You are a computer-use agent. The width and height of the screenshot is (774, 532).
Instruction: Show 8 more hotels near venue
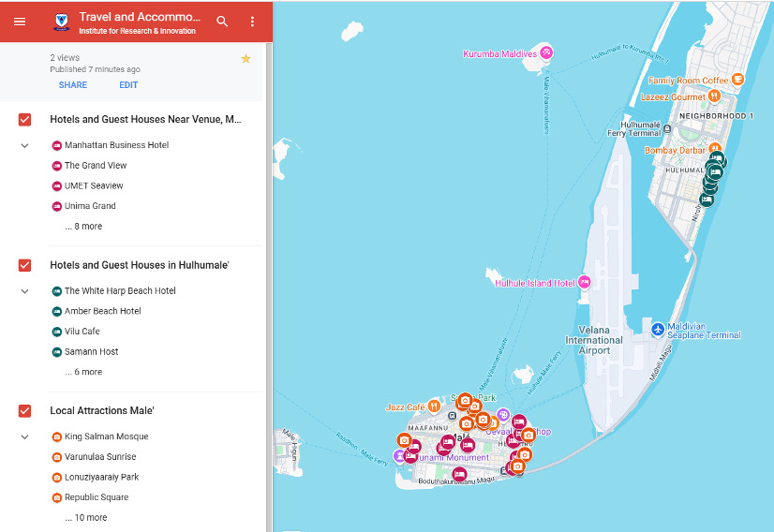point(83,227)
